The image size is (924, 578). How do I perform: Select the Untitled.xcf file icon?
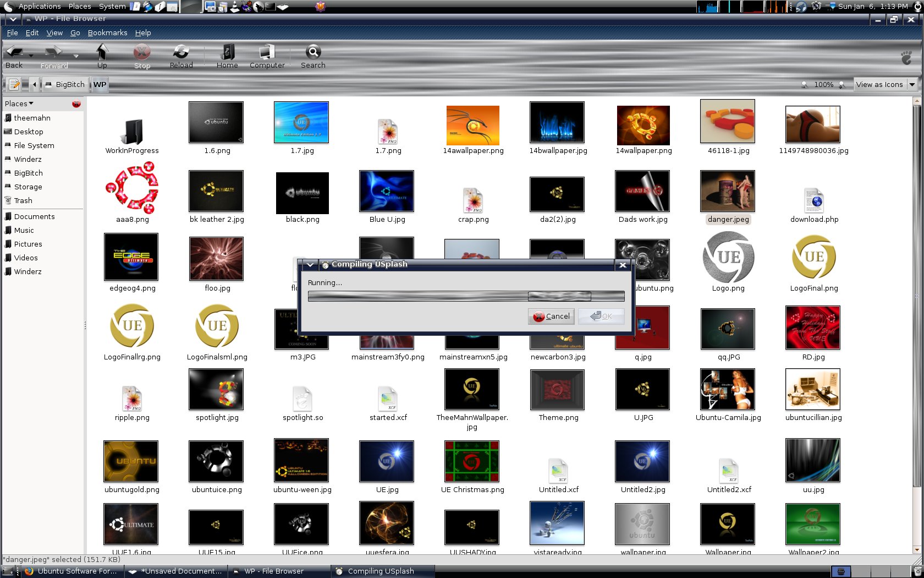click(558, 471)
